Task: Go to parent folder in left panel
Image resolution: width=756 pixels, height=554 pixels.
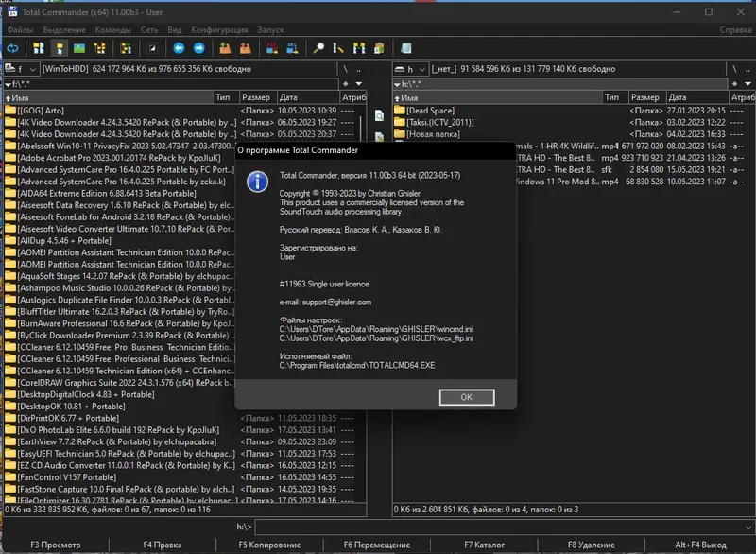Action: click(x=358, y=69)
